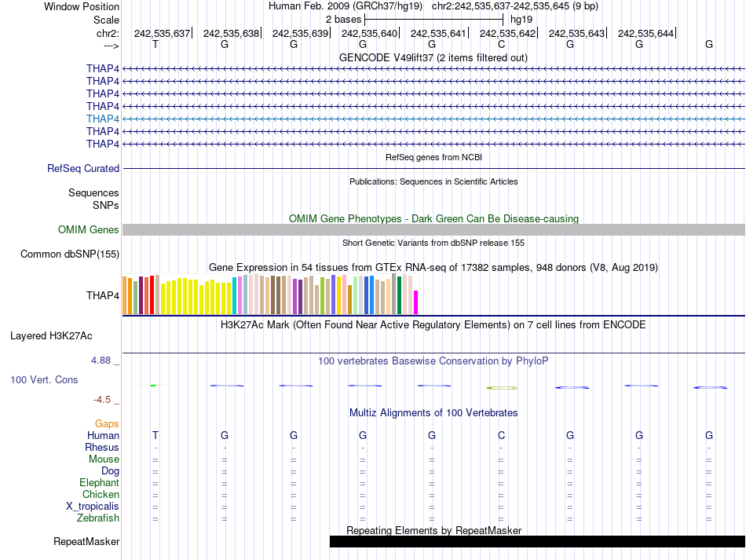Click the Multiz Alignments of 100 Vertebrates title
The height and width of the screenshot is (560, 746).
(433, 412)
